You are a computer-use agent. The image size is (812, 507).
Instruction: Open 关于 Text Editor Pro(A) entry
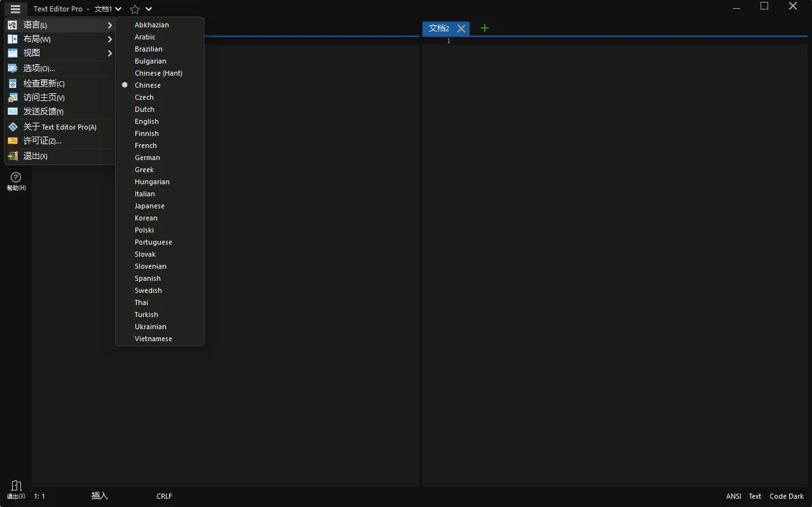[x=60, y=126]
